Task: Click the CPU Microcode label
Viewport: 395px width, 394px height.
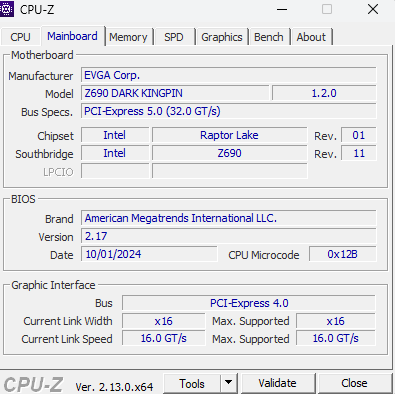Action: (264, 255)
